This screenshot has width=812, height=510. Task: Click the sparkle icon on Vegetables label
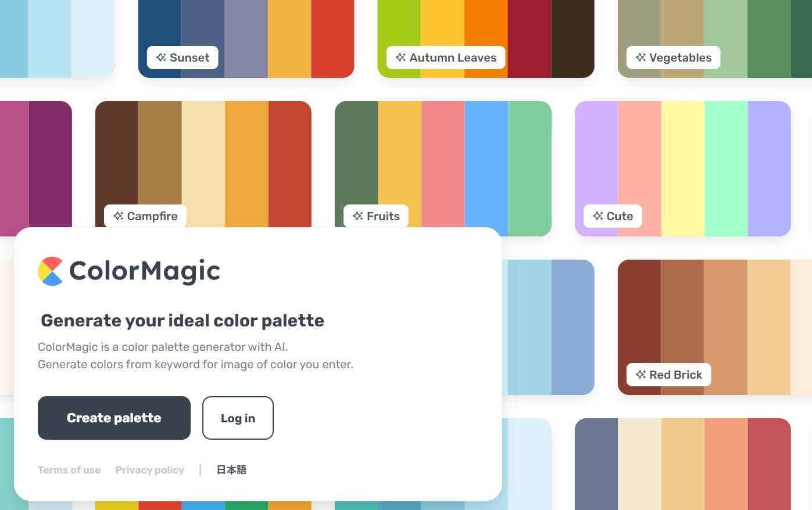tap(641, 58)
